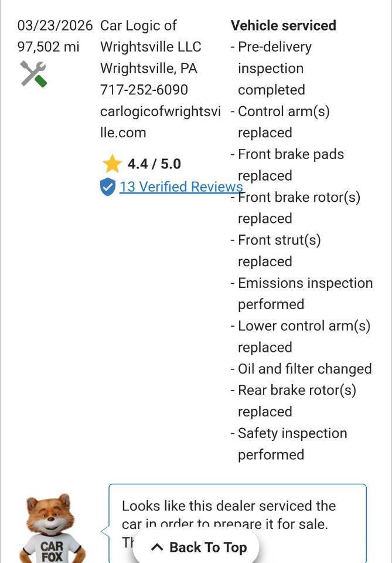
Task: Click the Car Fox dealer serviced message bubble
Action: click(x=237, y=514)
